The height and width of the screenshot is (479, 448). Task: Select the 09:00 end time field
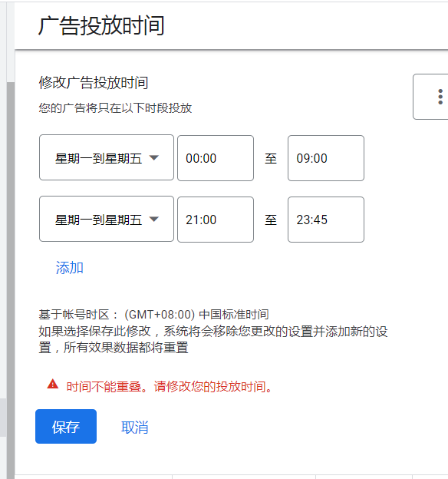tap(326, 158)
